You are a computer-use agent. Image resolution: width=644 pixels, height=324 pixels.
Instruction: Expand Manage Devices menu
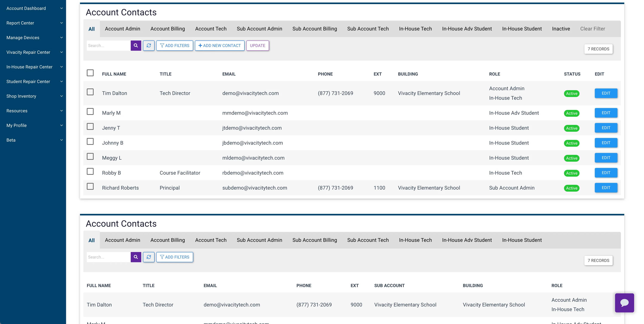[33, 38]
